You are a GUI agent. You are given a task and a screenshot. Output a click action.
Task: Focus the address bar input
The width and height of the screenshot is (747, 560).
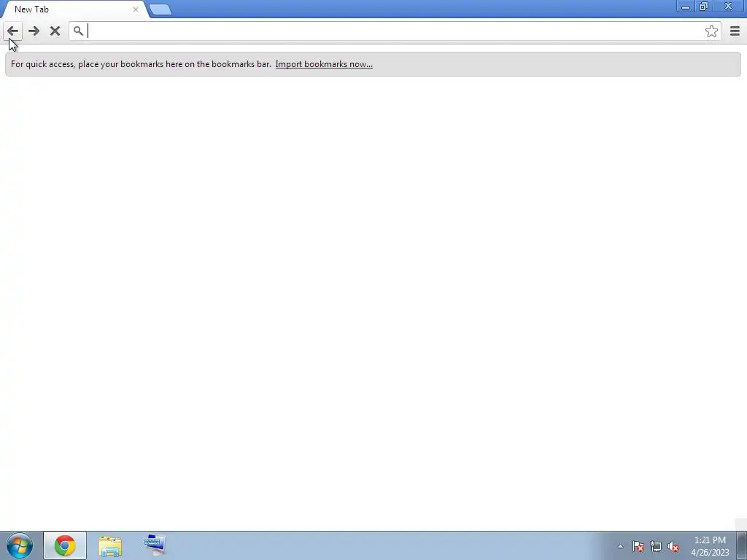pos(395,31)
